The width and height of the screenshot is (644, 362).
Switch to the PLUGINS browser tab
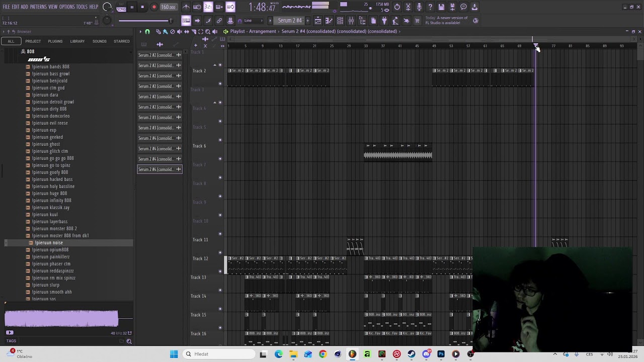click(x=55, y=41)
